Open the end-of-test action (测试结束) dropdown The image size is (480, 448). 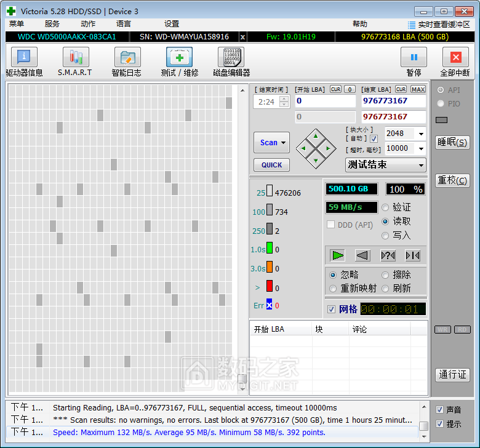pos(386,165)
